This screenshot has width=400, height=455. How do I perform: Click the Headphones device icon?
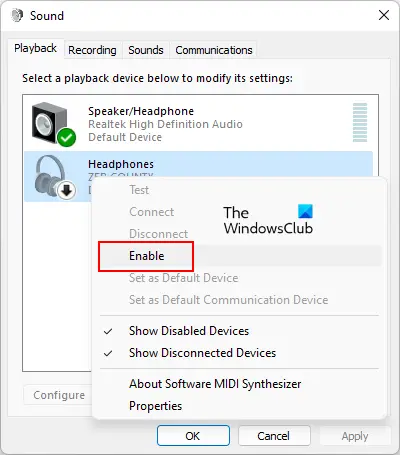pos(51,176)
